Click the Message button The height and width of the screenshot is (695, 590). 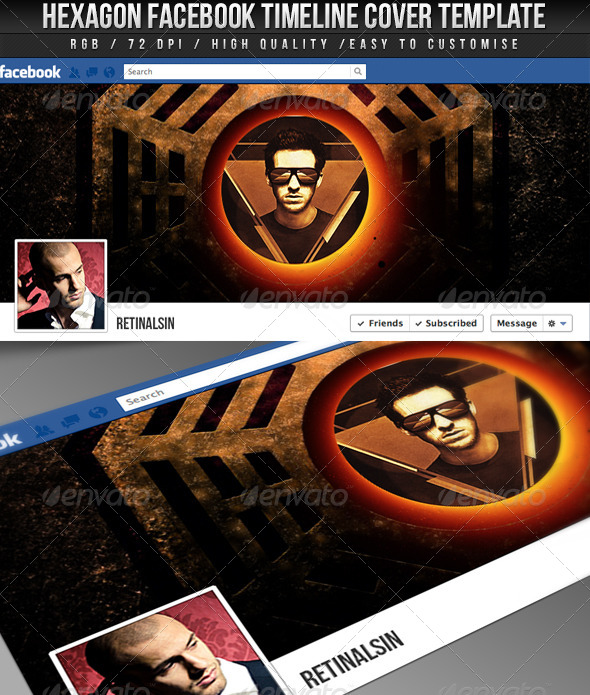pos(517,323)
